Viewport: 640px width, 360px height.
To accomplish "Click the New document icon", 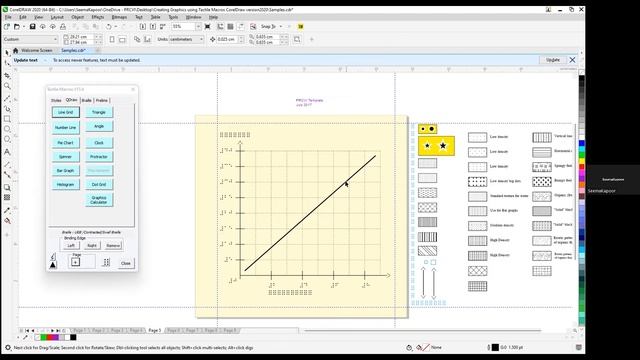I will pos(7,27).
